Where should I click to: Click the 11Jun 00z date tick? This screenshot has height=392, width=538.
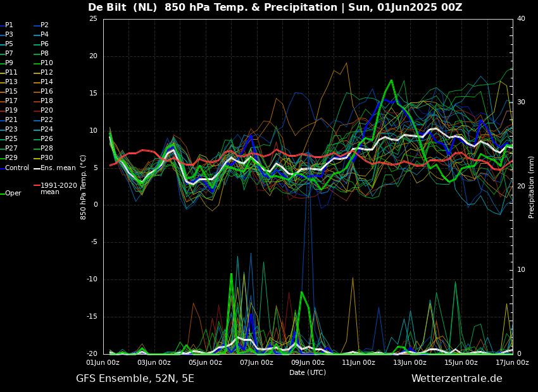pos(359,362)
